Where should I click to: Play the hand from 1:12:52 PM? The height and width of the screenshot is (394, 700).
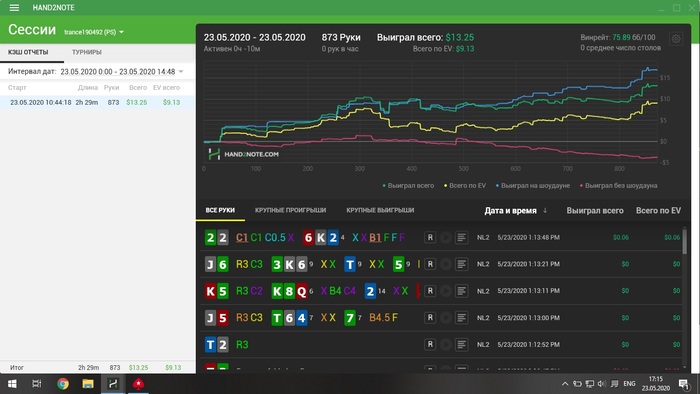[446, 344]
